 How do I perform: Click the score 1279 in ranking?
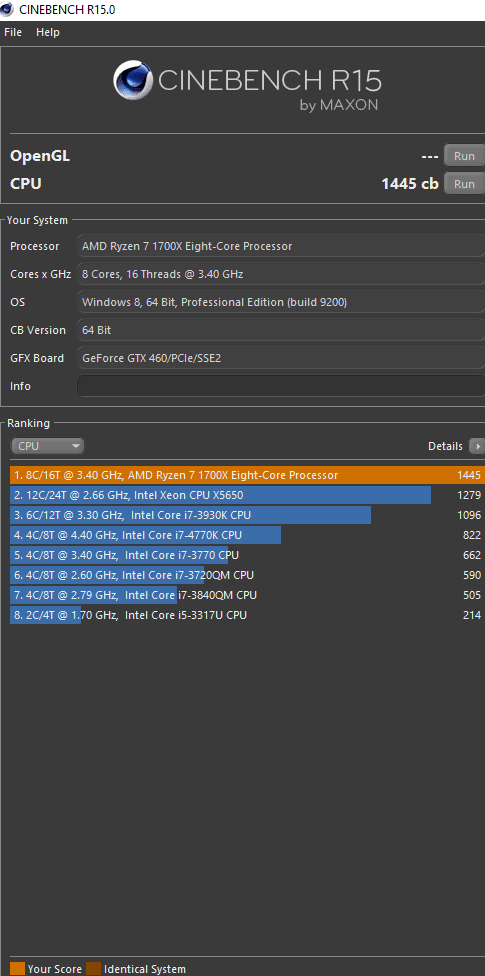coord(469,495)
